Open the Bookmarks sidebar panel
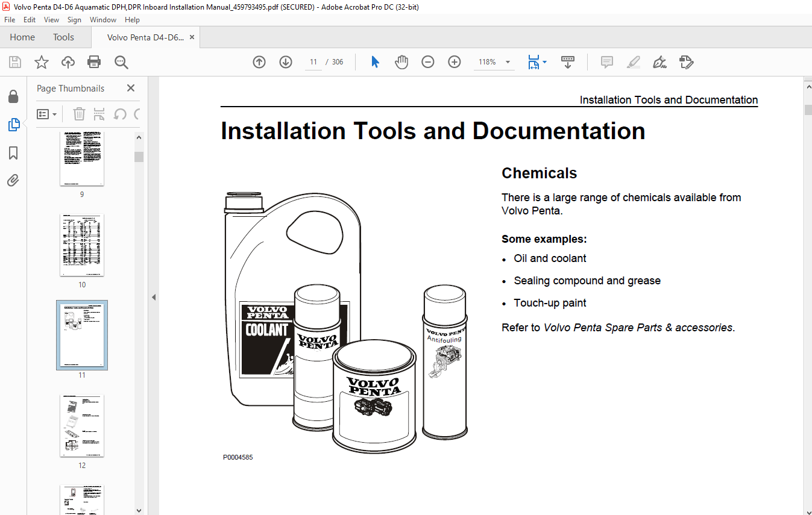The image size is (812, 515). 13,153
